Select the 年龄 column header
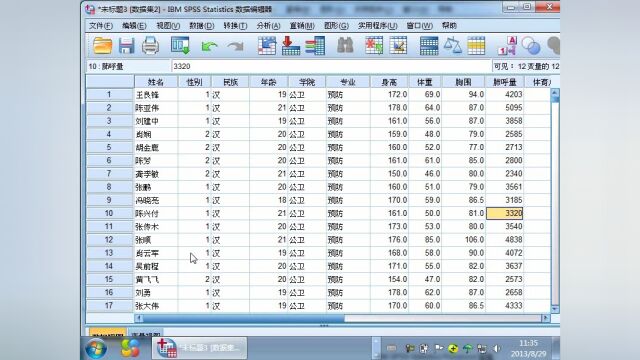Screen dimensions: 640x360 [x=269, y=82]
